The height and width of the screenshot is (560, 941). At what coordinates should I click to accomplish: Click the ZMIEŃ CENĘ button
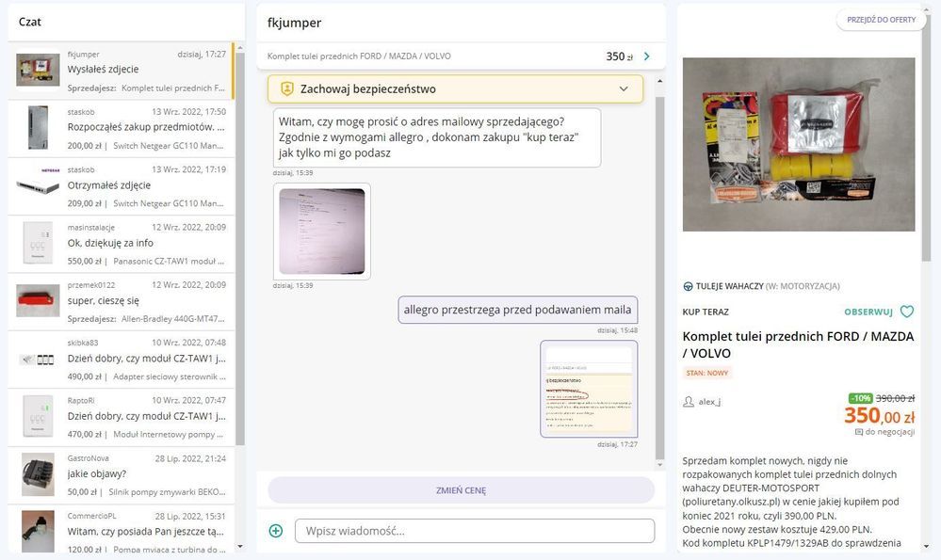point(461,489)
